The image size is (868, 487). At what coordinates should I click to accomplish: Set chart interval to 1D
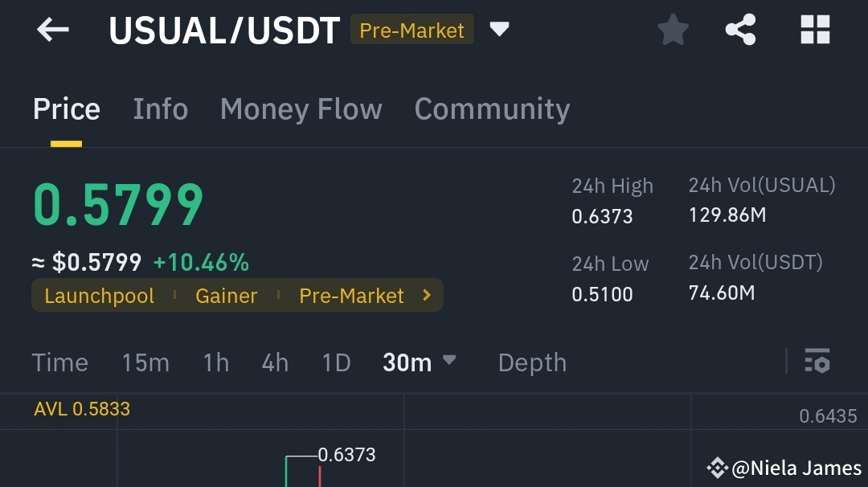(337, 363)
